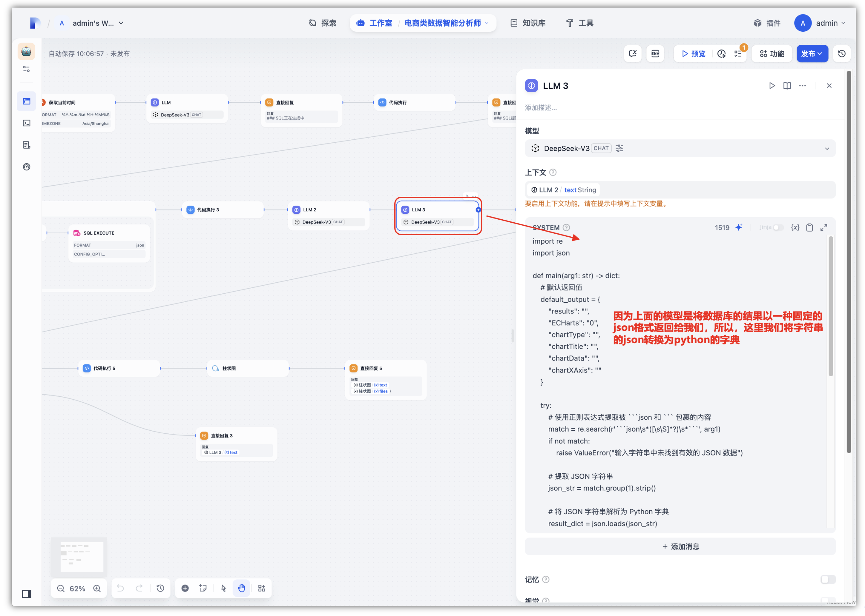Image resolution: width=865 pixels, height=616 pixels.
Task: Open the version history clock icon
Action: click(841, 53)
